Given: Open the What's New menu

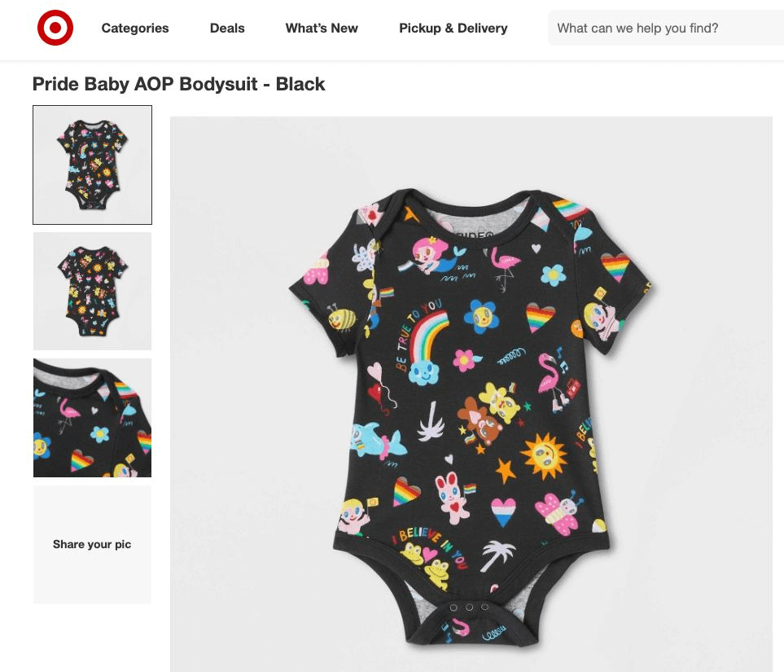Looking at the screenshot, I should coord(322,28).
